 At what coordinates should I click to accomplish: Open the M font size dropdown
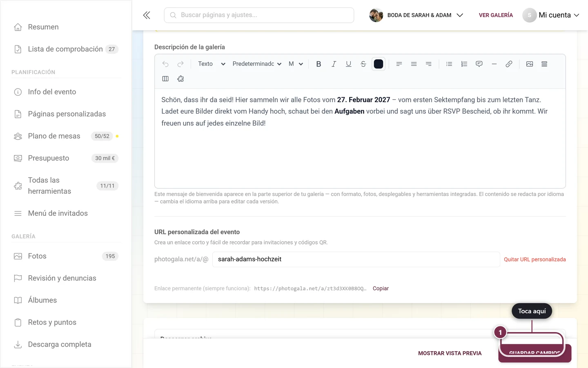click(x=296, y=64)
